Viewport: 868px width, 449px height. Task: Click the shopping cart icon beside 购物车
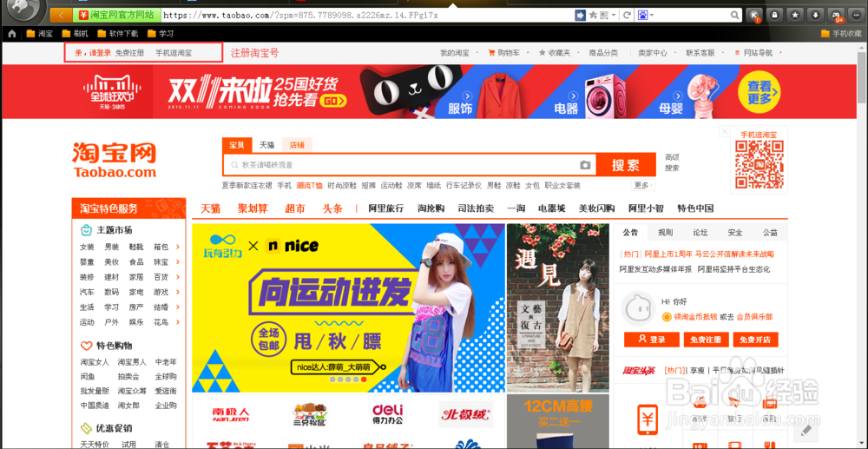click(491, 53)
